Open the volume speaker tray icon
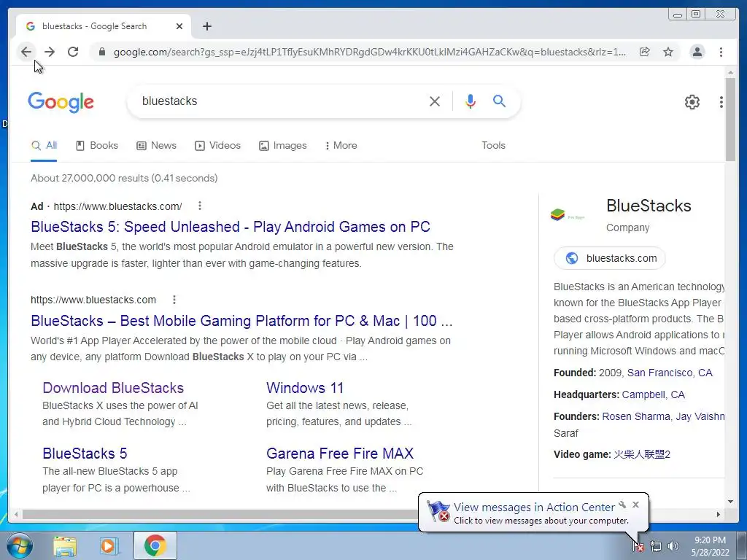 point(673,546)
